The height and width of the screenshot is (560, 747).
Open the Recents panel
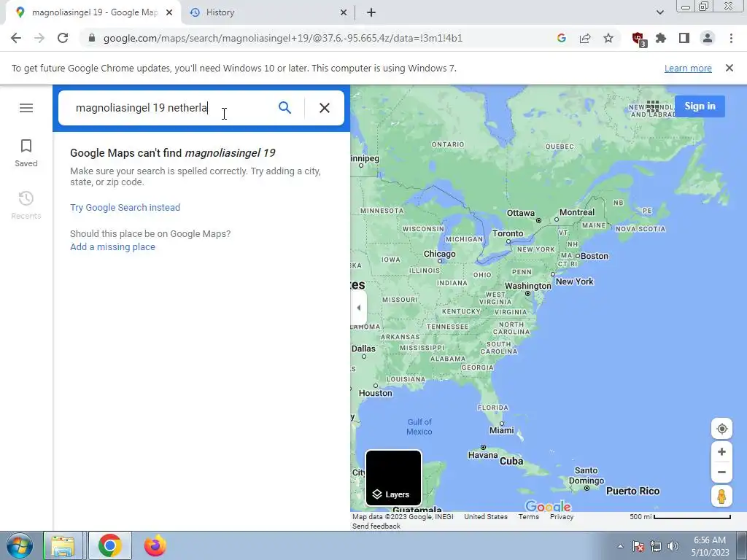(x=26, y=205)
